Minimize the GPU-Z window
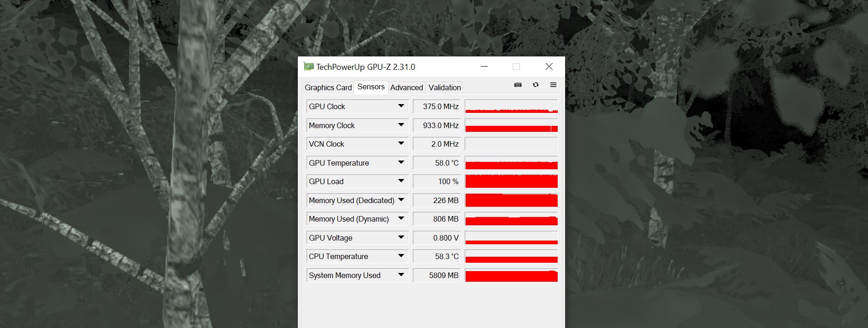Viewport: 868px width, 328px height. [484, 67]
